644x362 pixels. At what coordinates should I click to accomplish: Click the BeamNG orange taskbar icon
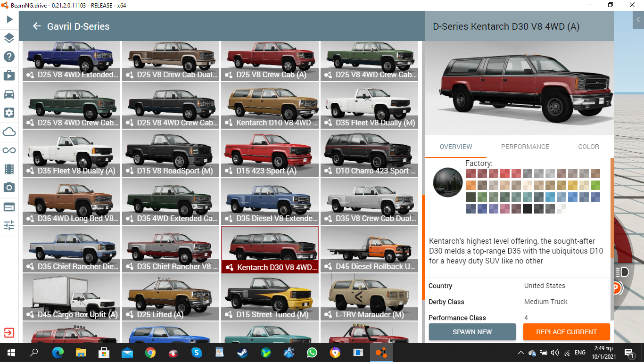(381, 353)
